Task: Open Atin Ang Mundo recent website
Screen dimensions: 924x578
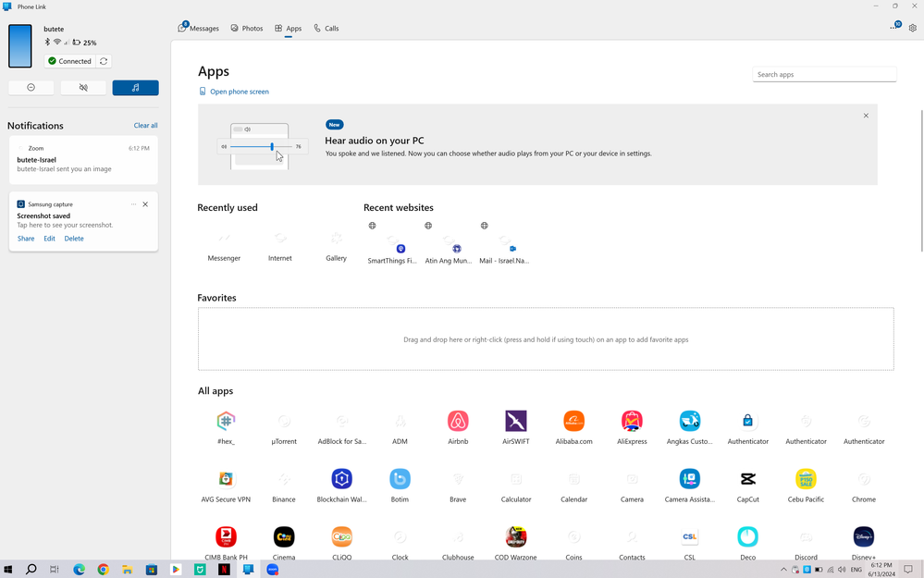Action: (449, 244)
